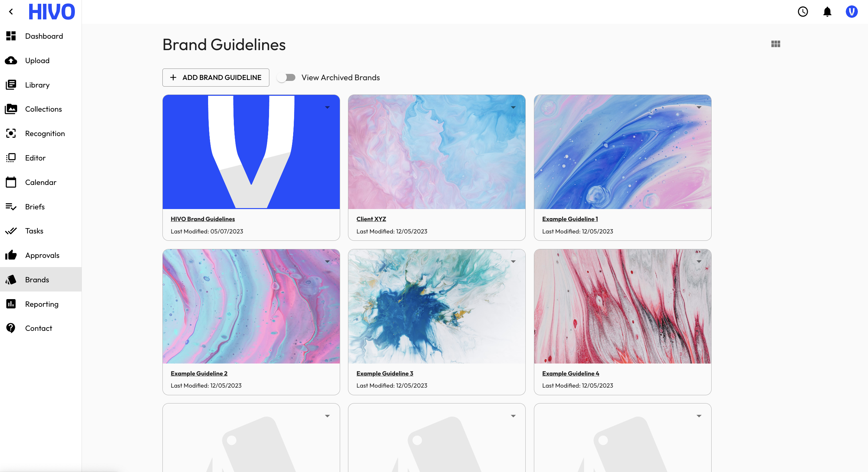Open the Reporting chart icon

click(11, 304)
